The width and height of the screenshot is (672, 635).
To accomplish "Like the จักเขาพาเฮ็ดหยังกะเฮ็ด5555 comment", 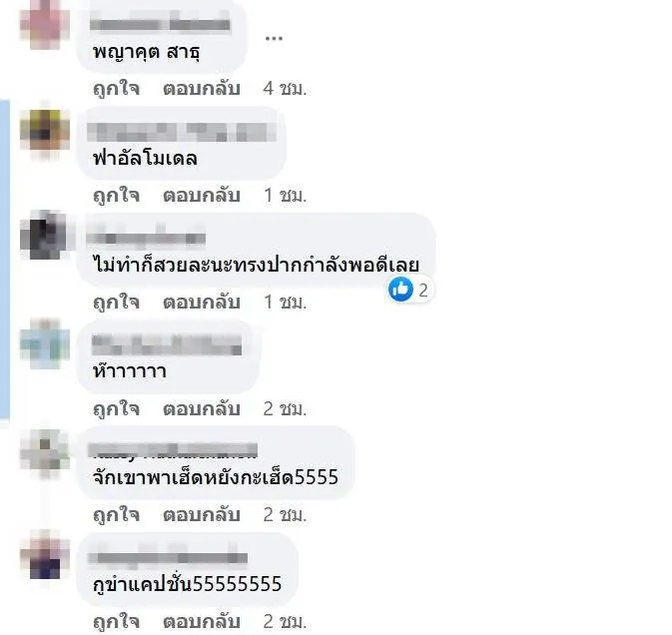I will coord(116,515).
